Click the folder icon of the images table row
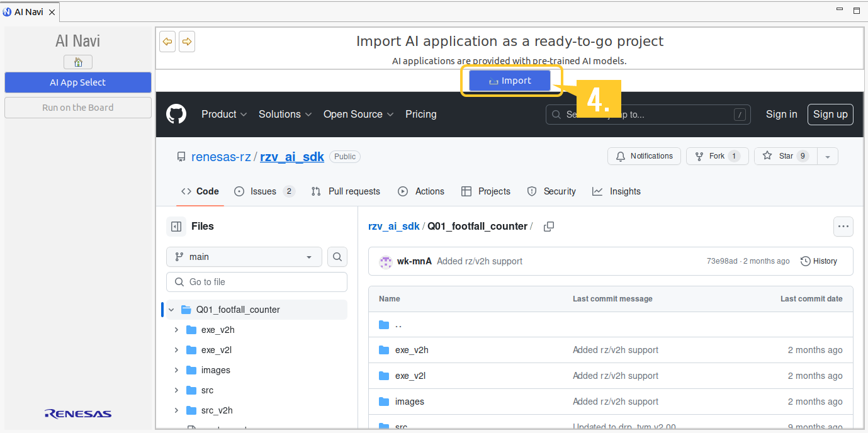This screenshot has width=868, height=433. coord(384,402)
